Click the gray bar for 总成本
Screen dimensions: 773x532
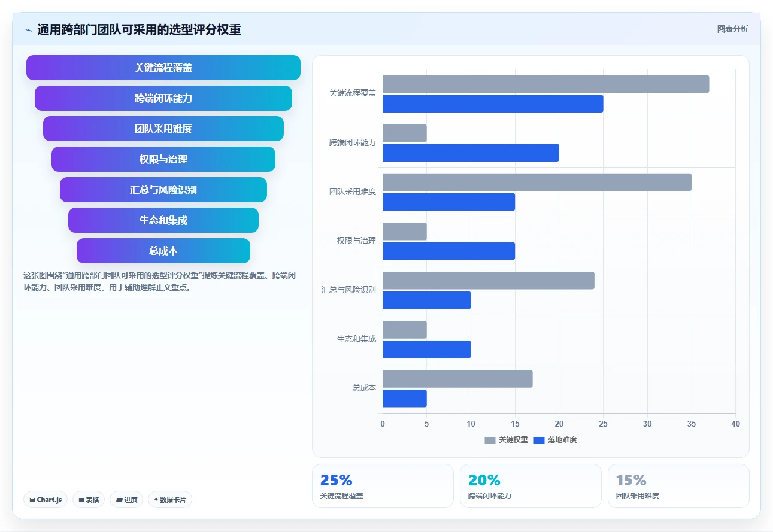coord(458,378)
